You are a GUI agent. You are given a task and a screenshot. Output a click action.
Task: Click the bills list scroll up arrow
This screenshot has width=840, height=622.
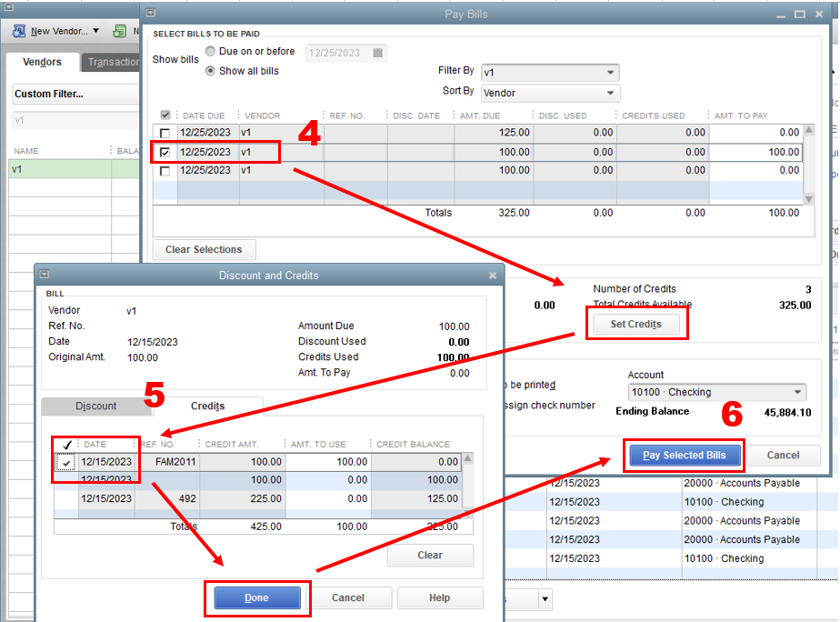pyautogui.click(x=809, y=130)
